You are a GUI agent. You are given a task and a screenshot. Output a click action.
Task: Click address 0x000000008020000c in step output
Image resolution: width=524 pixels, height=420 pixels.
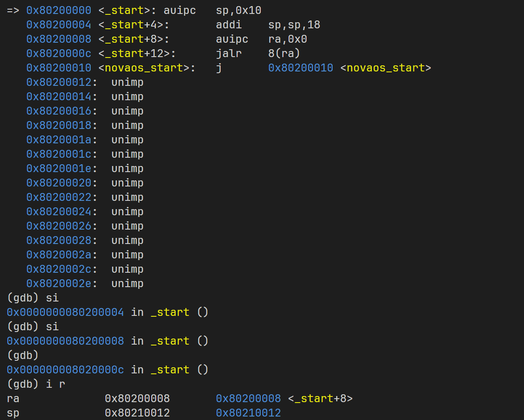pyautogui.click(x=65, y=370)
